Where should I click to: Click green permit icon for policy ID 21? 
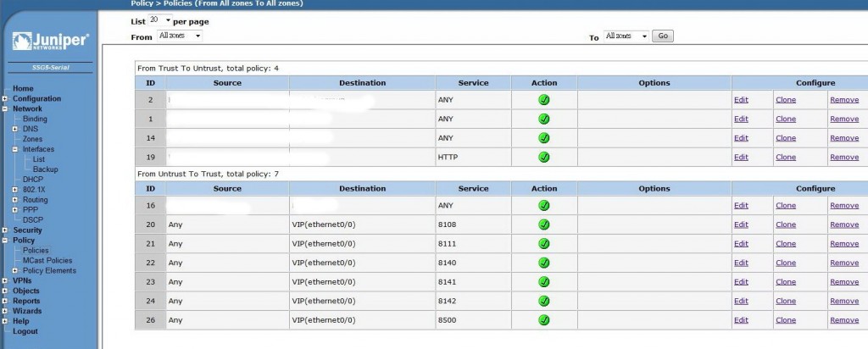pyautogui.click(x=543, y=243)
